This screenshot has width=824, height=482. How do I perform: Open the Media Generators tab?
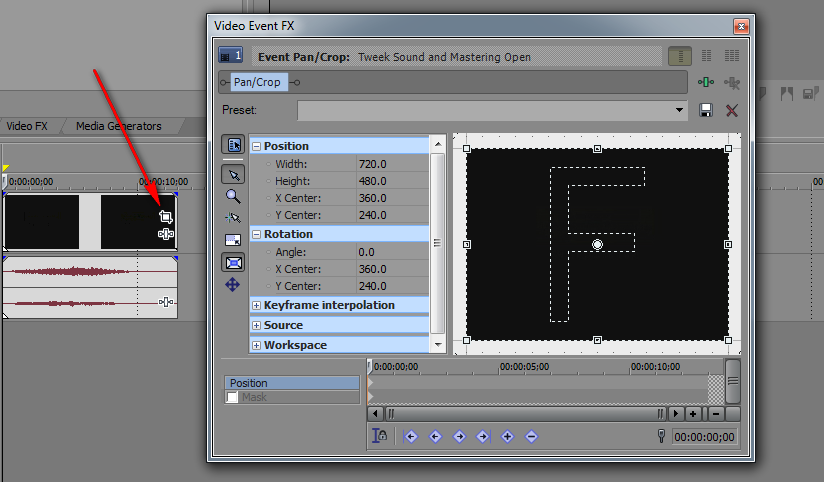pos(119,126)
